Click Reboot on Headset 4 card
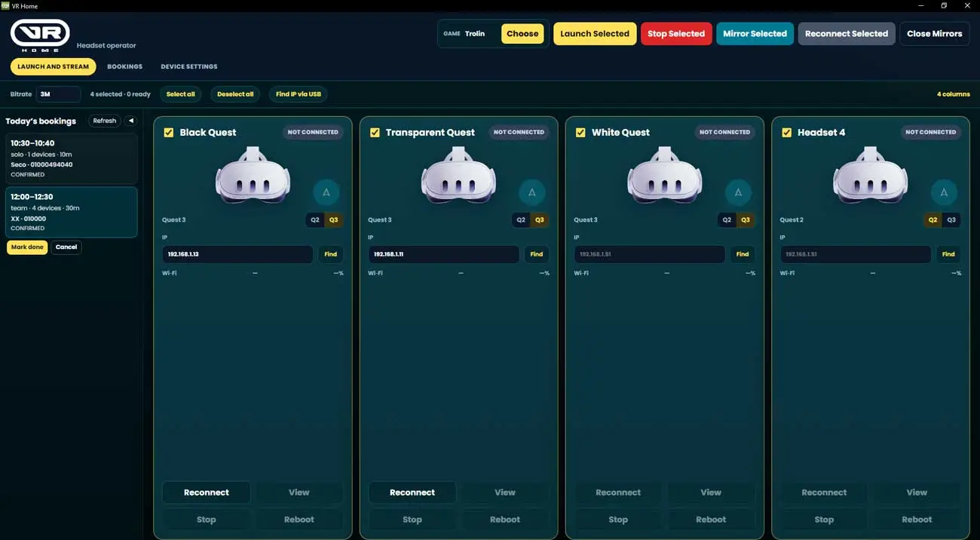 point(917,520)
